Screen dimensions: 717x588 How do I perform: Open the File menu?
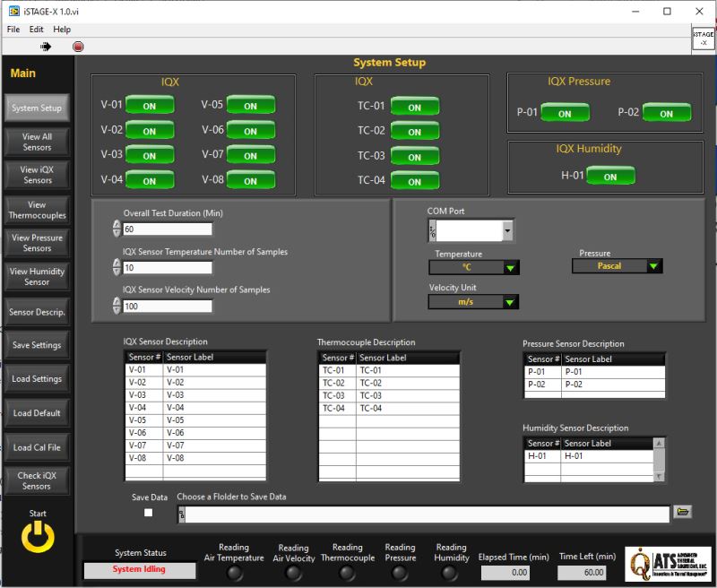tap(13, 30)
